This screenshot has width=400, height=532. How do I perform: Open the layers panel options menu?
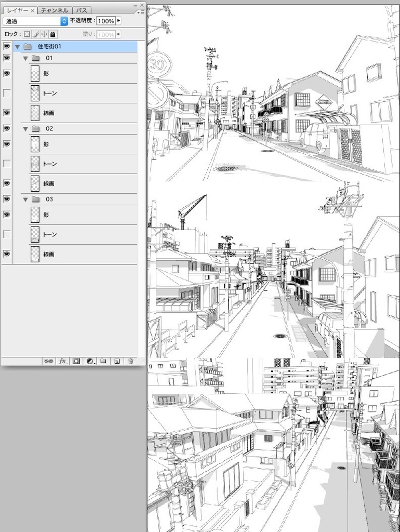(141, 12)
